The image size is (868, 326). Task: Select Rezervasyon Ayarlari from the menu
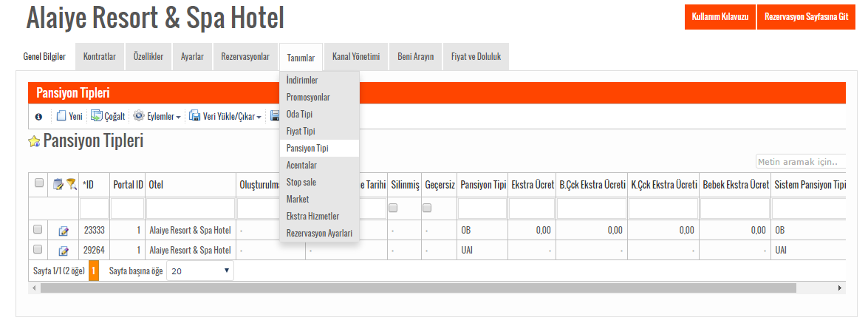[319, 233]
